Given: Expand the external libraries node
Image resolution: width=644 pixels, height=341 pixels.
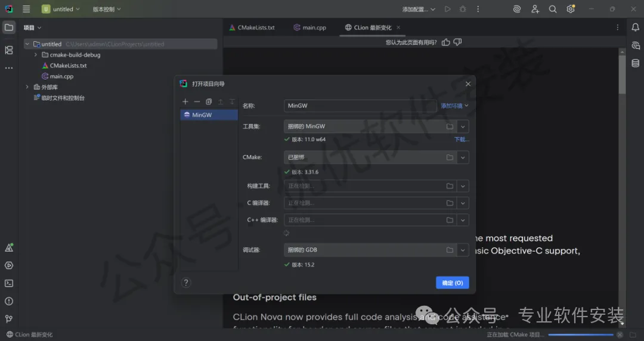Looking at the screenshot, I should (x=27, y=87).
